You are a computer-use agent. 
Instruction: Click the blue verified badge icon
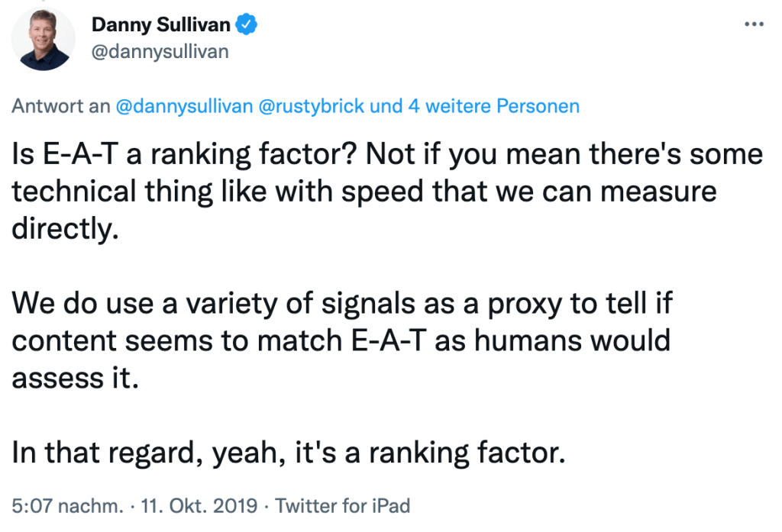(247, 24)
